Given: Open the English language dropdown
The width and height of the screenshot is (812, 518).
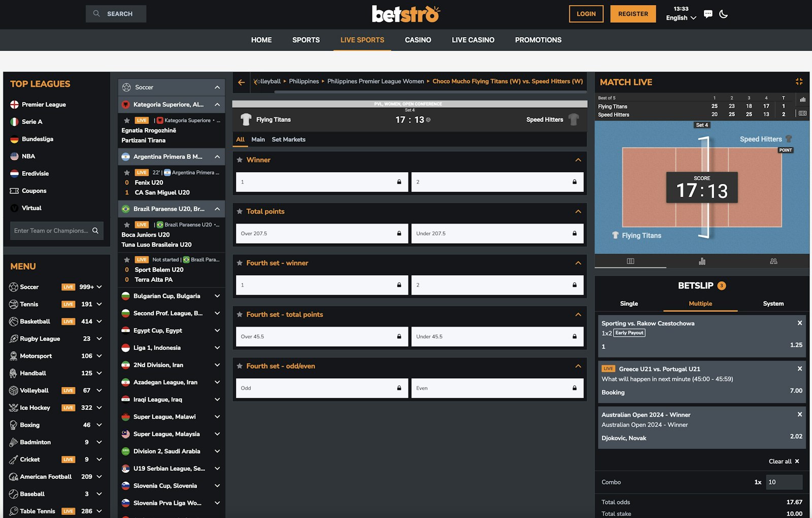Looking at the screenshot, I should (681, 18).
